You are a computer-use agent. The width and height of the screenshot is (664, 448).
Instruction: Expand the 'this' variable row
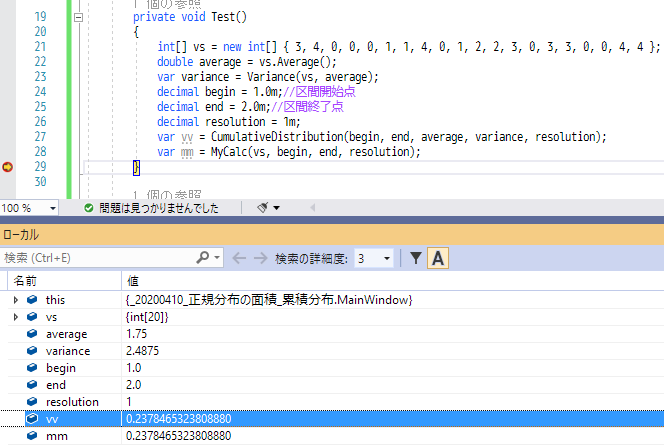click(16, 300)
